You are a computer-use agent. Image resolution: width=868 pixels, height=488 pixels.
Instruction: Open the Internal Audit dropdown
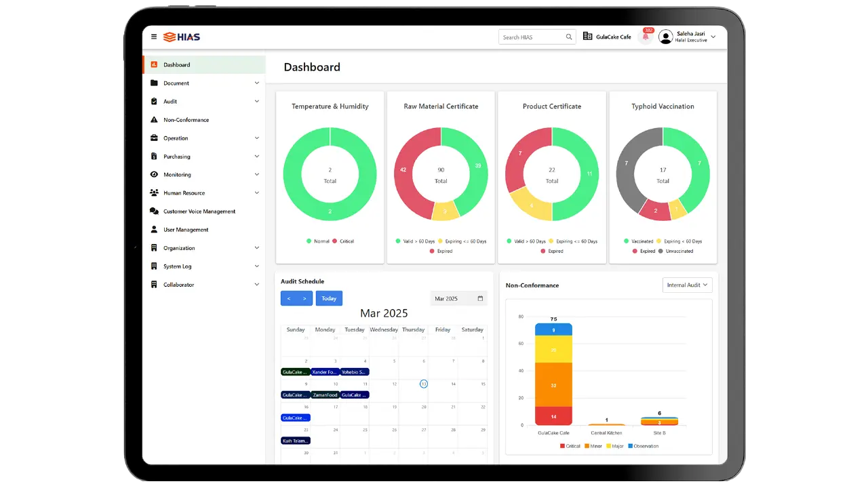[x=687, y=285]
